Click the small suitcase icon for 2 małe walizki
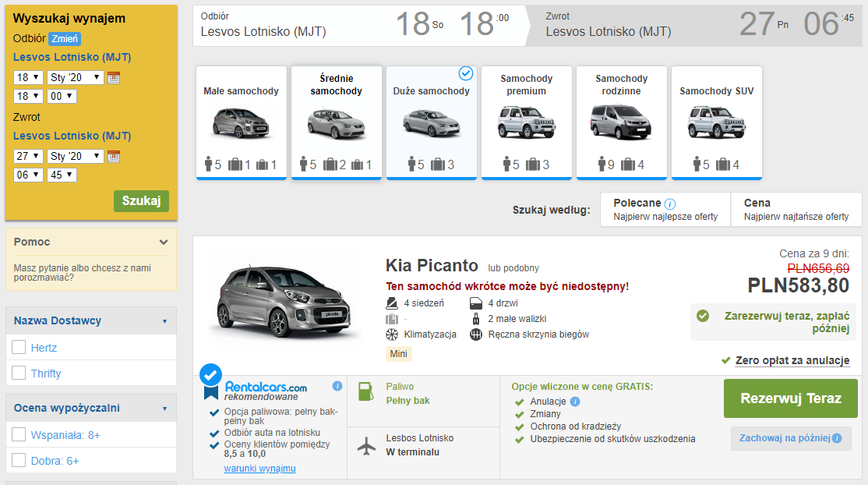The width and height of the screenshot is (868, 485). [x=476, y=319]
